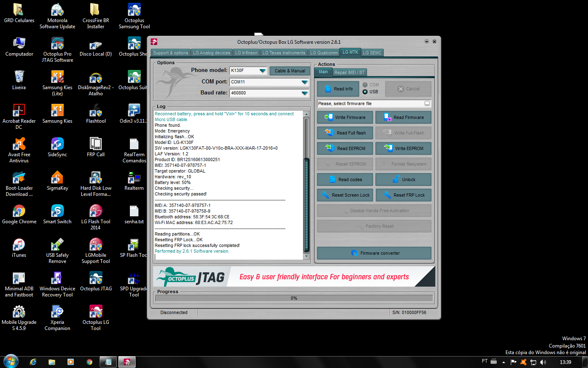The height and width of the screenshot is (368, 588).
Task: Open Repair IMEI / BT tab
Action: pos(350,72)
